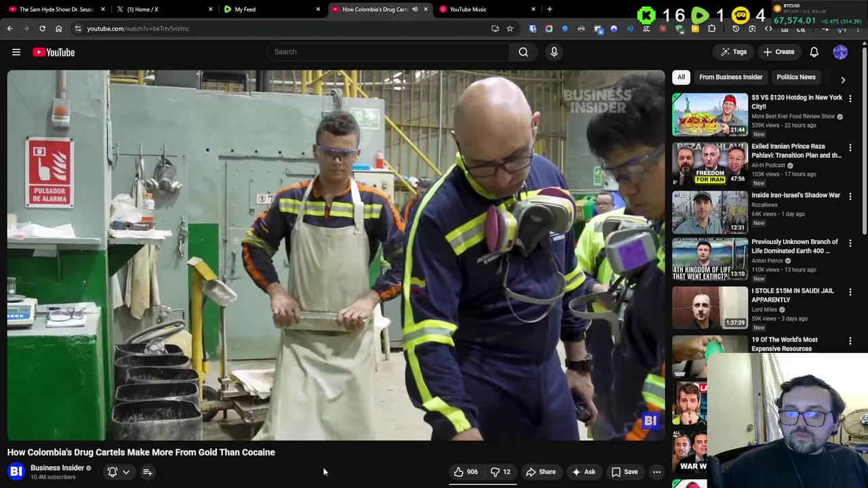This screenshot has width=868, height=488.
Task: Dislike the video with thumbs down
Action: pos(500,472)
